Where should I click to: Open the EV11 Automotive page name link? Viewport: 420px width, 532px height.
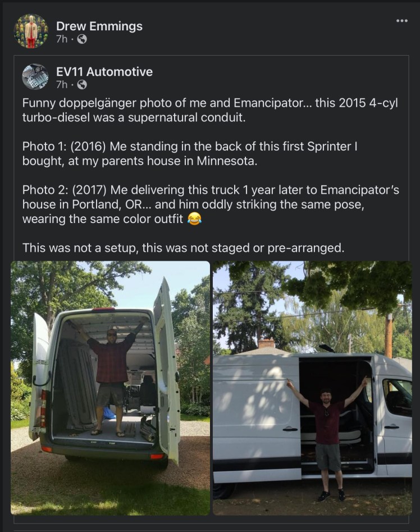click(x=104, y=71)
